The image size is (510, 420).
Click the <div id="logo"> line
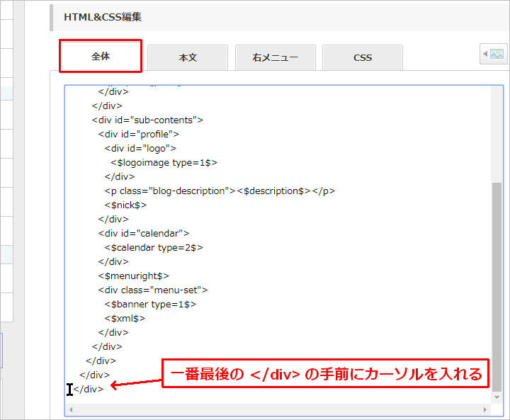tap(140, 148)
